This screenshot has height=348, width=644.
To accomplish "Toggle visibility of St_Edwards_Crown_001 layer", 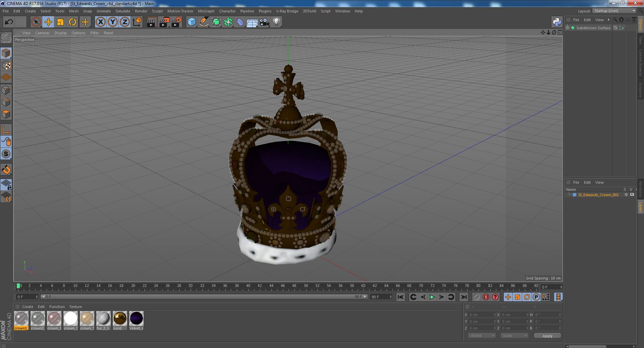I will [632, 195].
